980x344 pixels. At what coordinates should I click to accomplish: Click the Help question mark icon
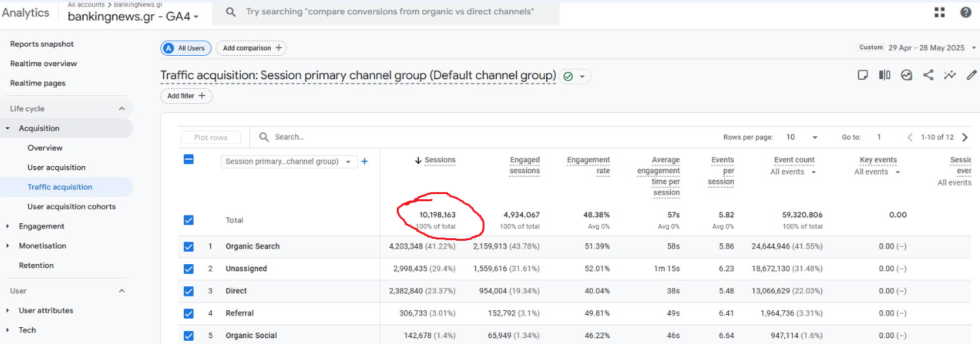(x=966, y=12)
